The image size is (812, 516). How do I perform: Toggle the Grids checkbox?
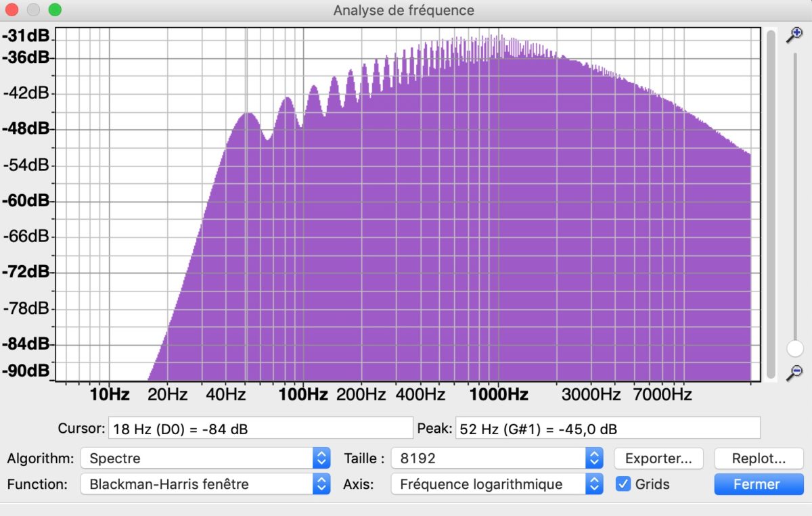(624, 484)
